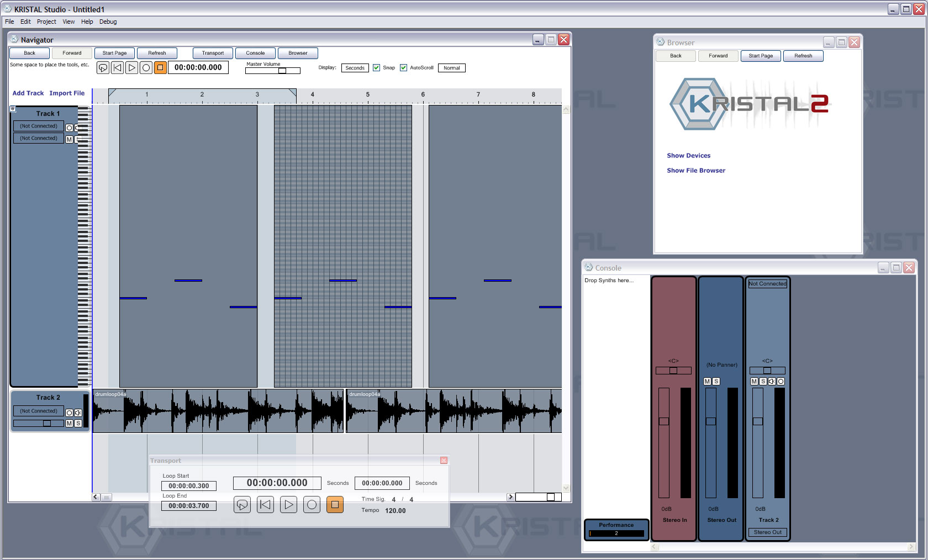
Task: Click the small icon above Track 1 header
Action: click(x=13, y=109)
